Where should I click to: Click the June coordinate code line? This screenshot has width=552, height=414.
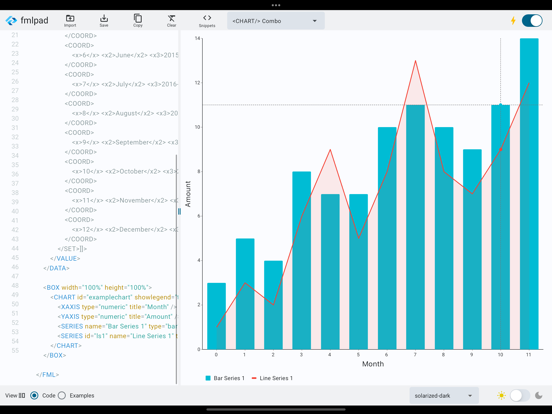[125, 55]
